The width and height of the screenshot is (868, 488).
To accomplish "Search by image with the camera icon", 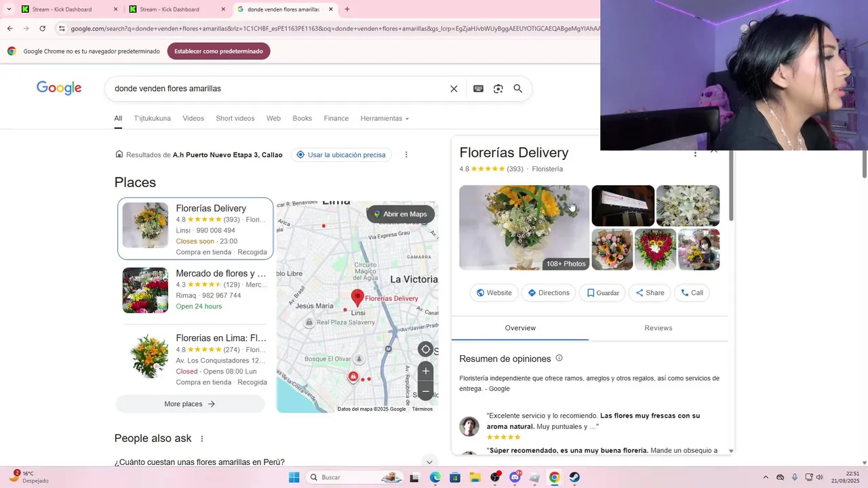I will [498, 89].
